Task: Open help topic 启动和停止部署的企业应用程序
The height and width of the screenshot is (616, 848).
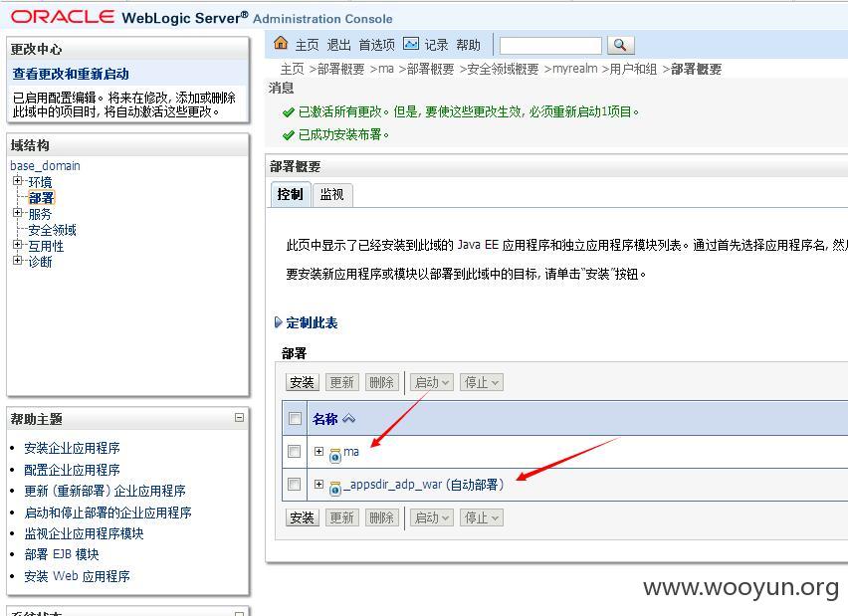Action: click(107, 513)
